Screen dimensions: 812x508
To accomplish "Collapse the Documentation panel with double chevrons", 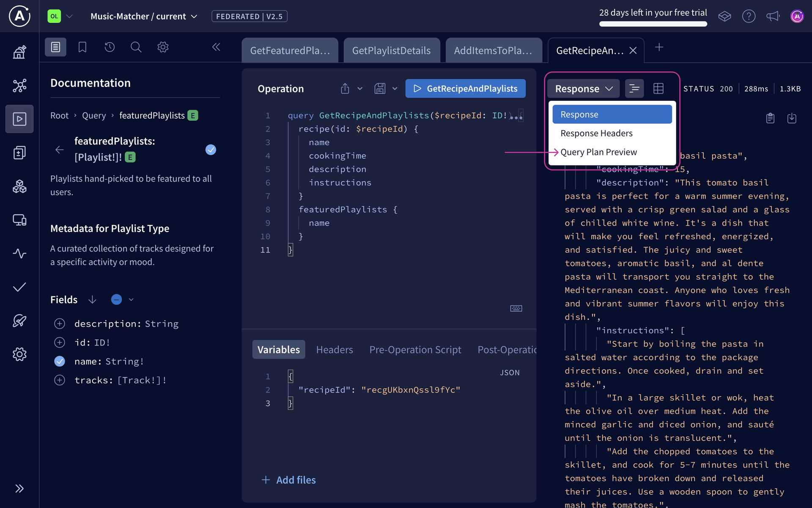I will tap(216, 47).
